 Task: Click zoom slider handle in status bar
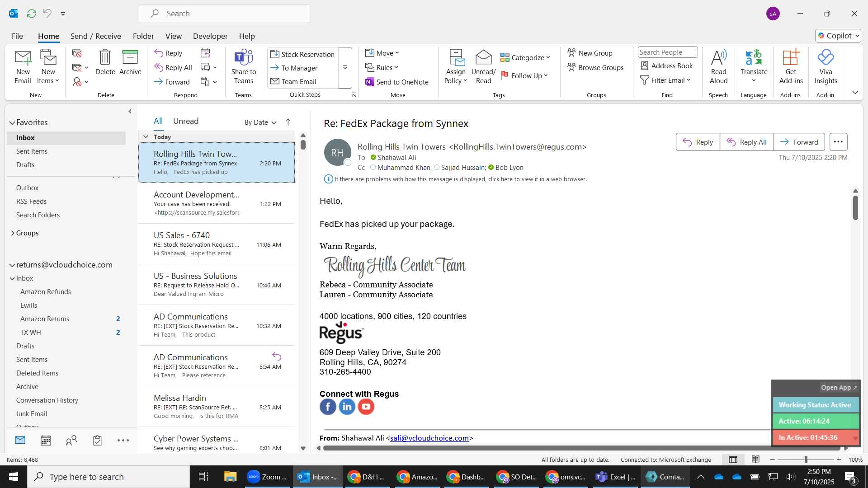(806, 460)
